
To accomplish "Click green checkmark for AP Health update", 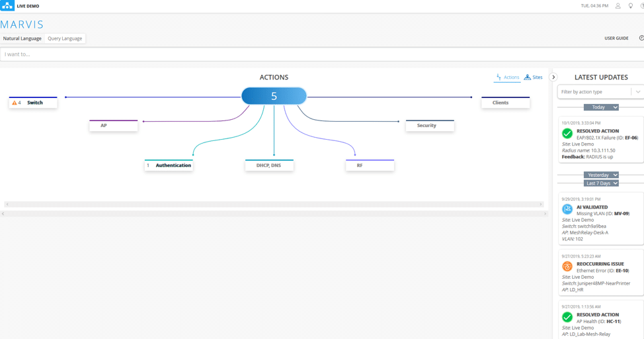I will coord(567,317).
